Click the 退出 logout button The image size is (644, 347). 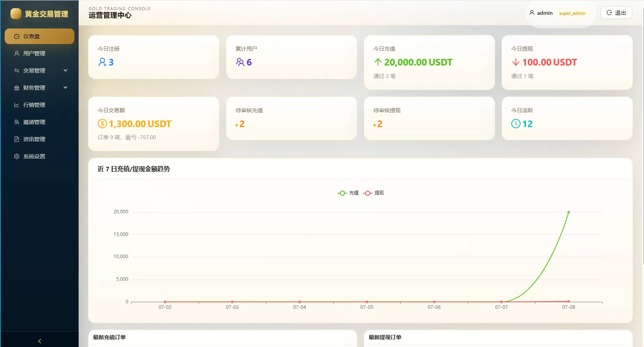[x=616, y=13]
